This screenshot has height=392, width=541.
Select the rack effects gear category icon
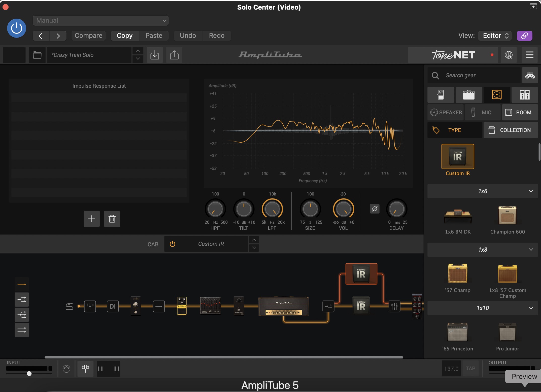(x=525, y=95)
